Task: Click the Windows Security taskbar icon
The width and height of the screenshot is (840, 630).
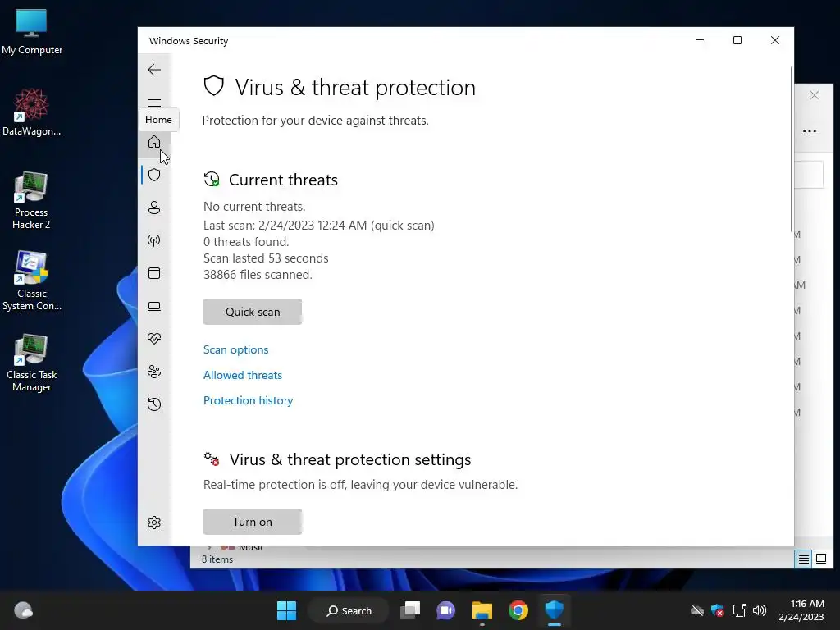Action: [x=554, y=610]
